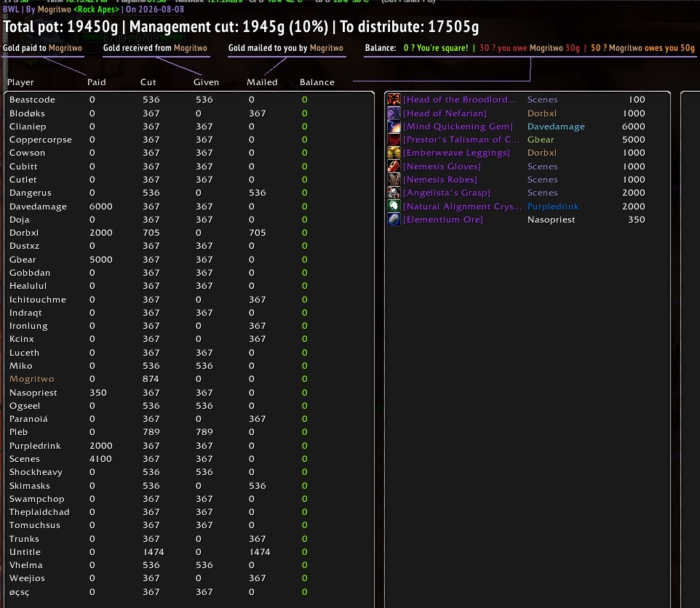Open the [Angelista's Grasp] item link
Screen dimensions: 700x608
(x=447, y=193)
